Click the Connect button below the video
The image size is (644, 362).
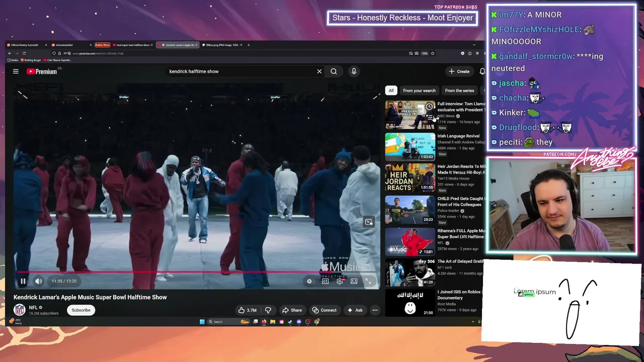[324, 310]
